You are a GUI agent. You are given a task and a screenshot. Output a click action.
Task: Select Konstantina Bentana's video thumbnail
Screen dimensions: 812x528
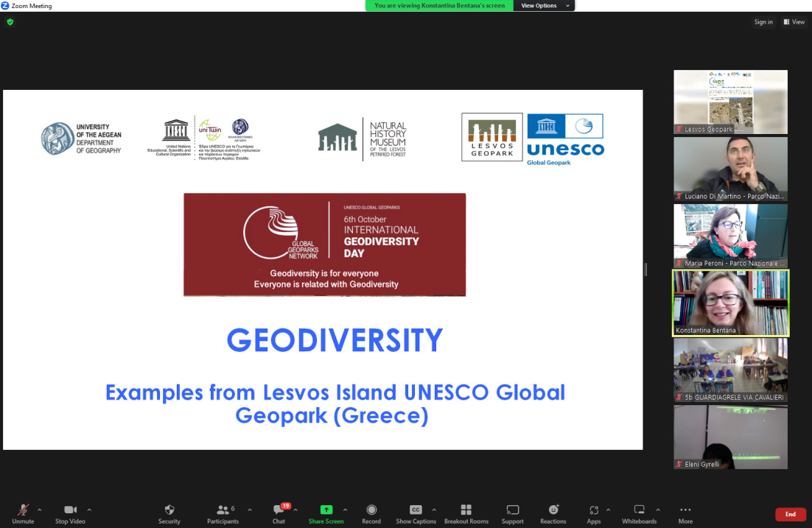click(730, 303)
